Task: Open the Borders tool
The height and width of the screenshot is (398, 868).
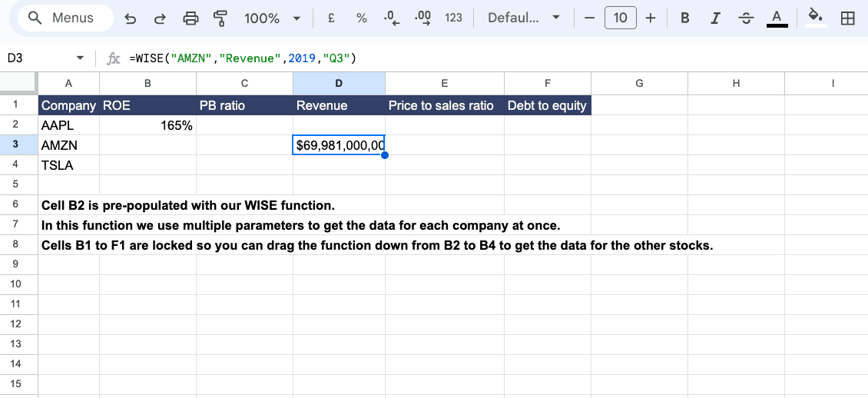Action: [848, 18]
